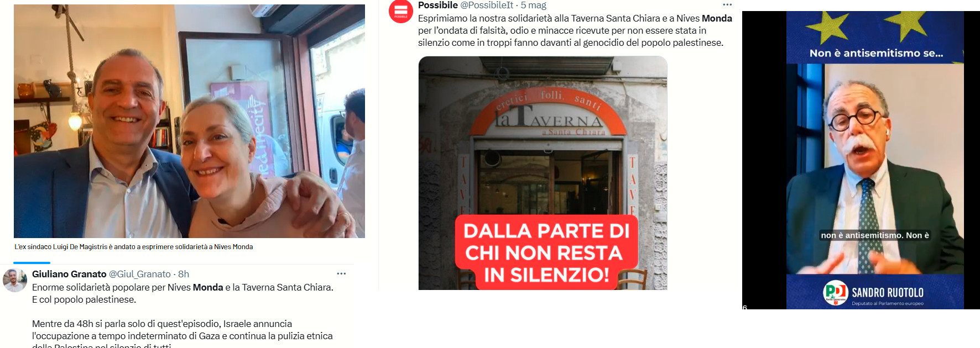
Task: Open the Taverna Santa Chiara tweet image
Action: (x=543, y=173)
